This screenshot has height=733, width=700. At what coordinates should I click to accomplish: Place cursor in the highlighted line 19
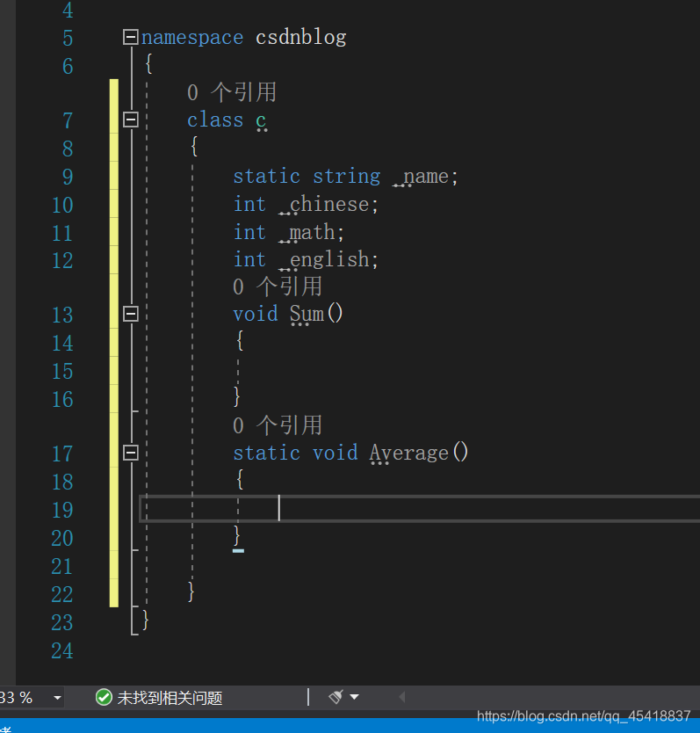(x=420, y=509)
